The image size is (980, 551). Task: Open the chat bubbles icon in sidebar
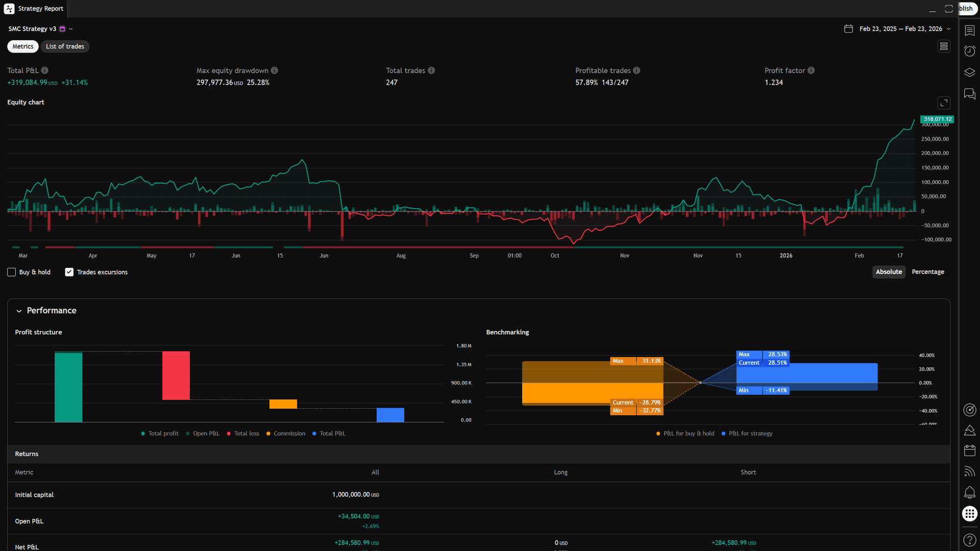point(969,94)
